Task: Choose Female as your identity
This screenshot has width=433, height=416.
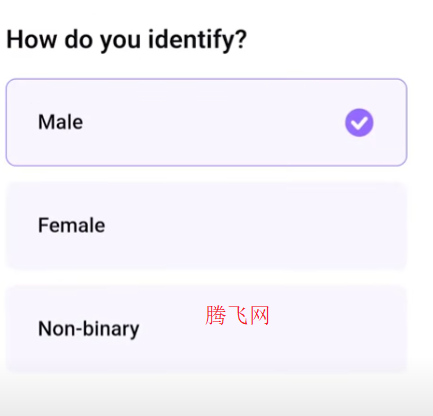Action: coord(206,226)
